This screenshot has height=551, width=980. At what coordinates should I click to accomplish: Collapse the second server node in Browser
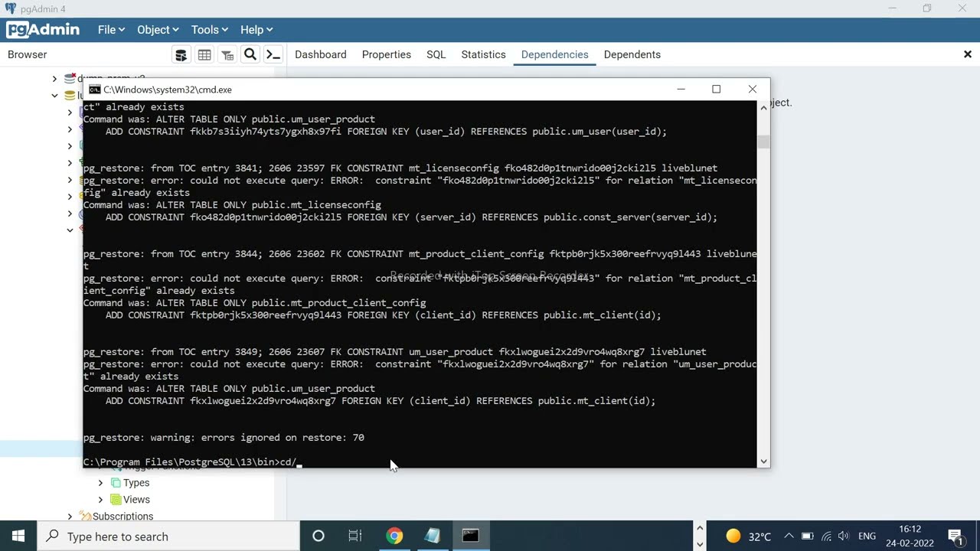click(54, 96)
